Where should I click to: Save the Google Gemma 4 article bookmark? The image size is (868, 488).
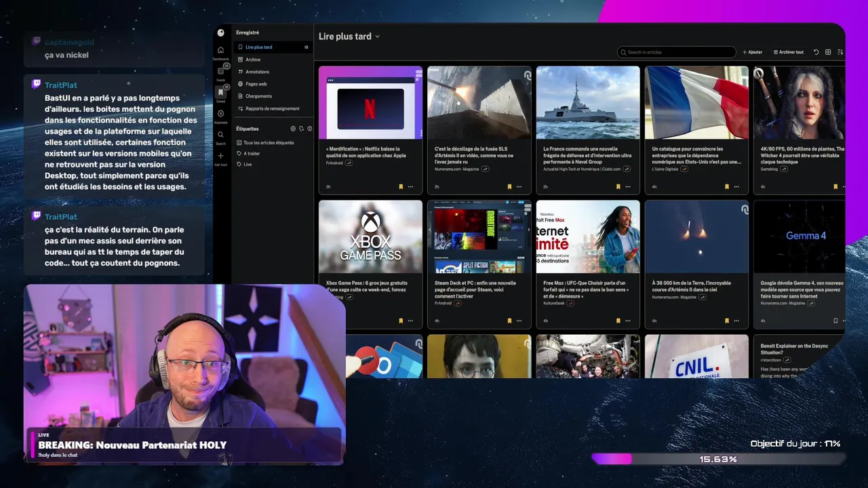835,321
